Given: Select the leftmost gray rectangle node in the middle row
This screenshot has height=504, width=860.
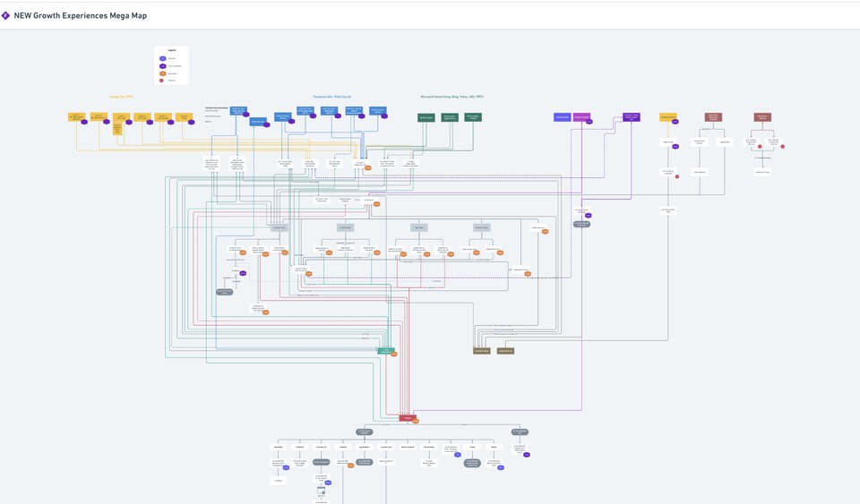Looking at the screenshot, I should point(279,227).
